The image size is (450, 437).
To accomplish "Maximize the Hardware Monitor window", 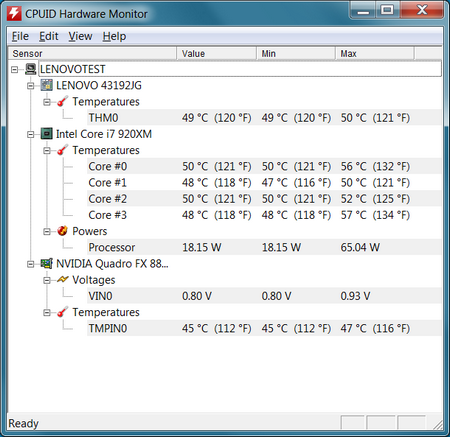I will point(387,10).
